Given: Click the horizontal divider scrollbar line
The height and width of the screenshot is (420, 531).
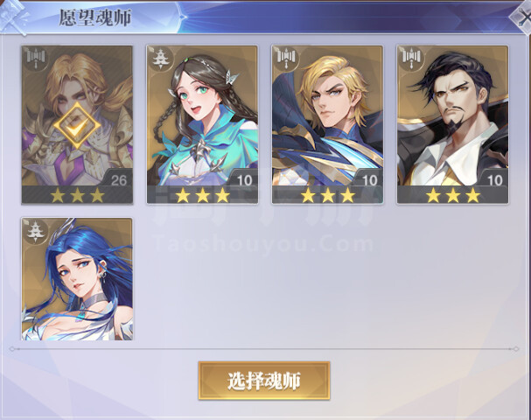Looking at the screenshot, I should [x=263, y=348].
